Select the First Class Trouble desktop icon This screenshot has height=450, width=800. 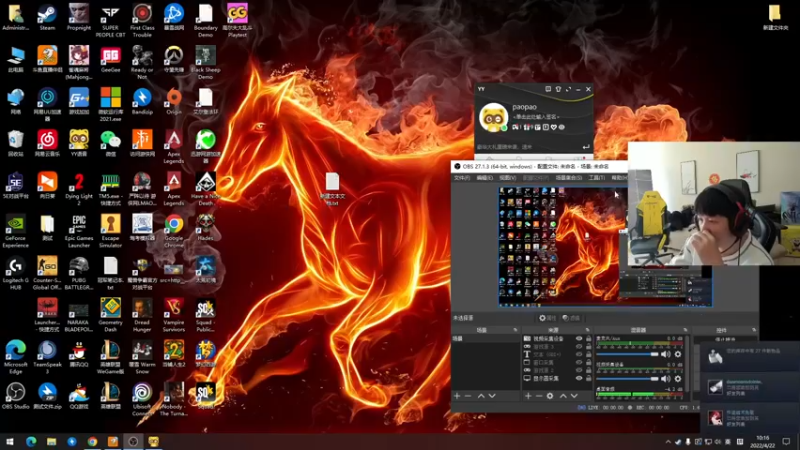point(142,20)
